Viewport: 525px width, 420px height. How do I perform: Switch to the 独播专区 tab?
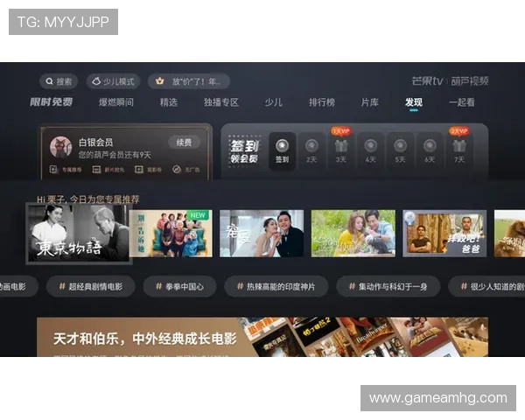pyautogui.click(x=221, y=102)
